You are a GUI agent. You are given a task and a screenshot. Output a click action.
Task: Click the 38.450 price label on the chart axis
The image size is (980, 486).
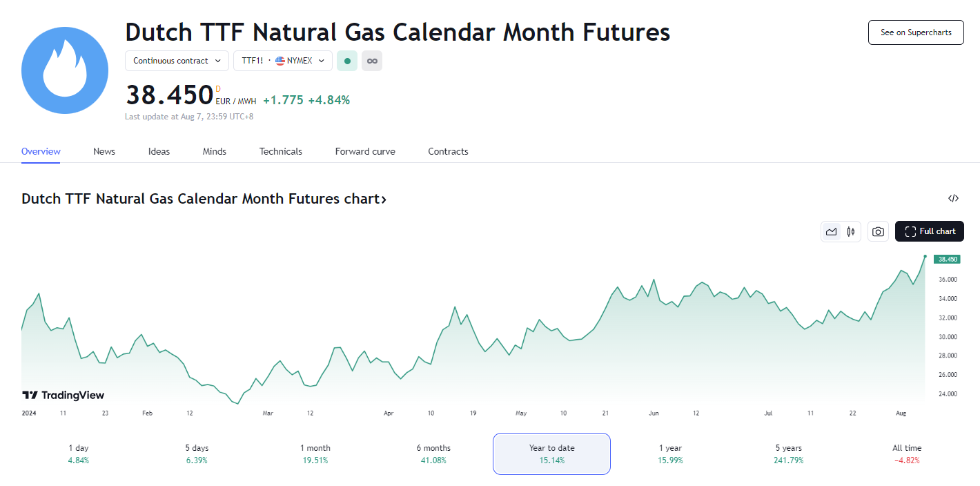click(x=946, y=260)
